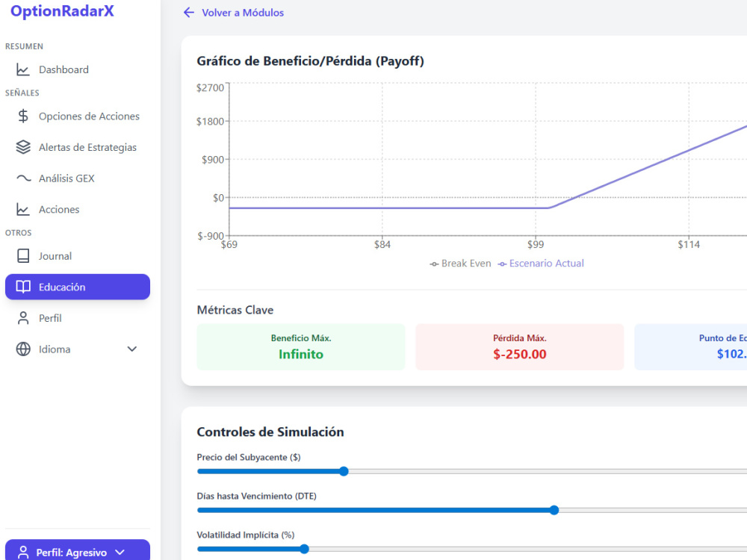Click the $900 y-axis label

tap(213, 160)
